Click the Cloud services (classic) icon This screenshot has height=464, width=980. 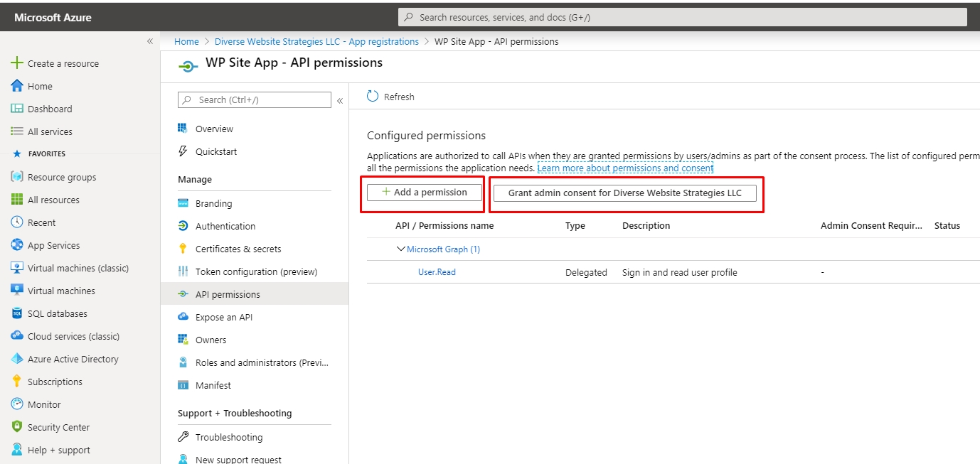coord(17,336)
